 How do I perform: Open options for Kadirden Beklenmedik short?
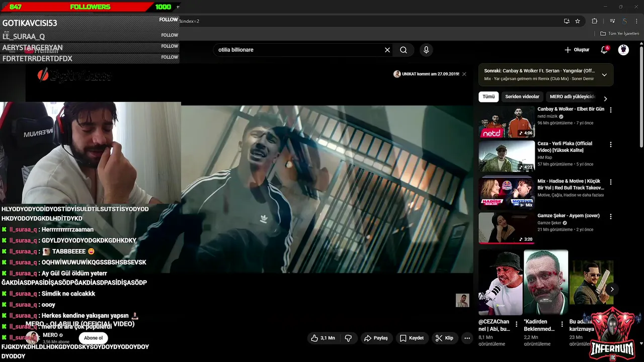pyautogui.click(x=561, y=324)
